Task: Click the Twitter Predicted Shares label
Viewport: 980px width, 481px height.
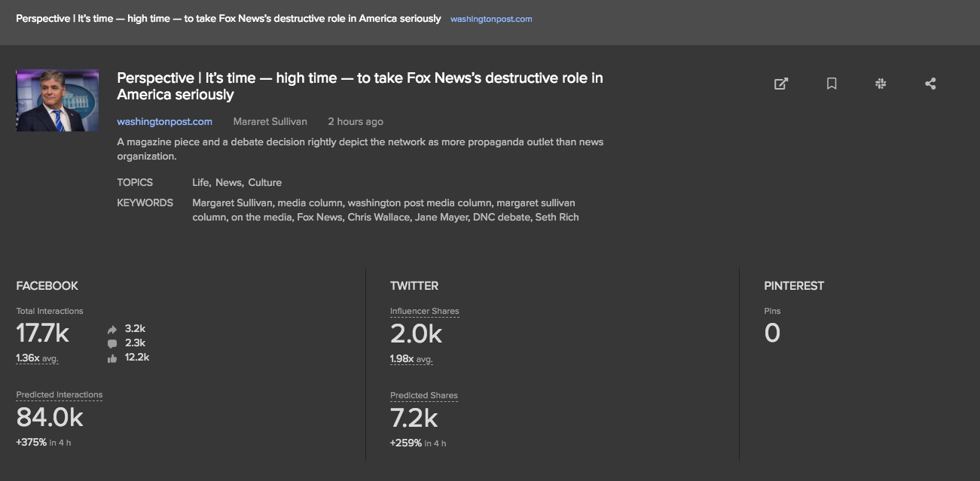Action: pos(423,396)
